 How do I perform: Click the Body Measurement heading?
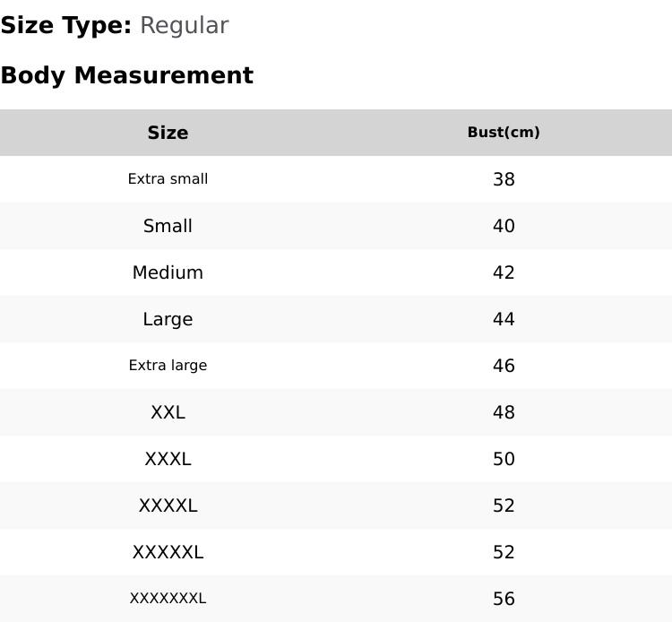[x=126, y=75]
